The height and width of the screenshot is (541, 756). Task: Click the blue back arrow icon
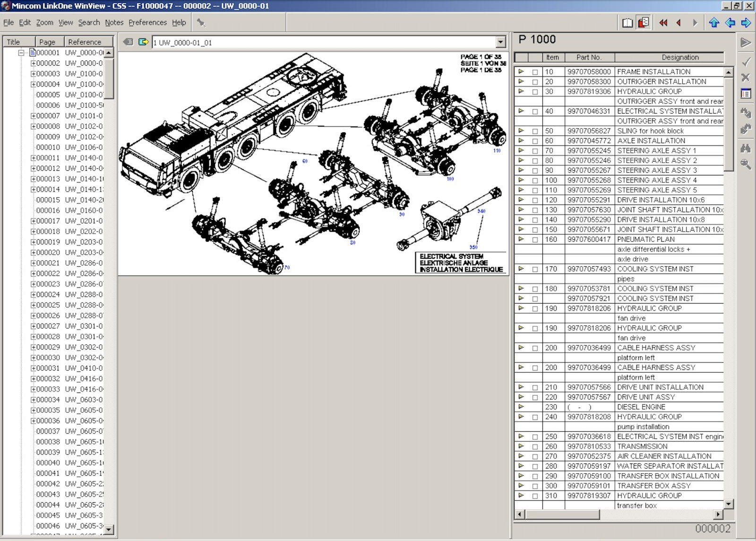pos(730,23)
